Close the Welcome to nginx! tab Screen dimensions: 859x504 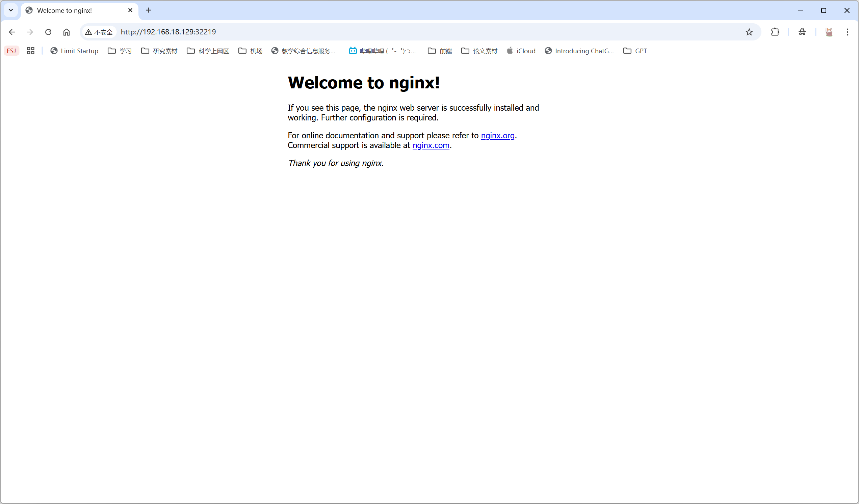click(x=130, y=10)
